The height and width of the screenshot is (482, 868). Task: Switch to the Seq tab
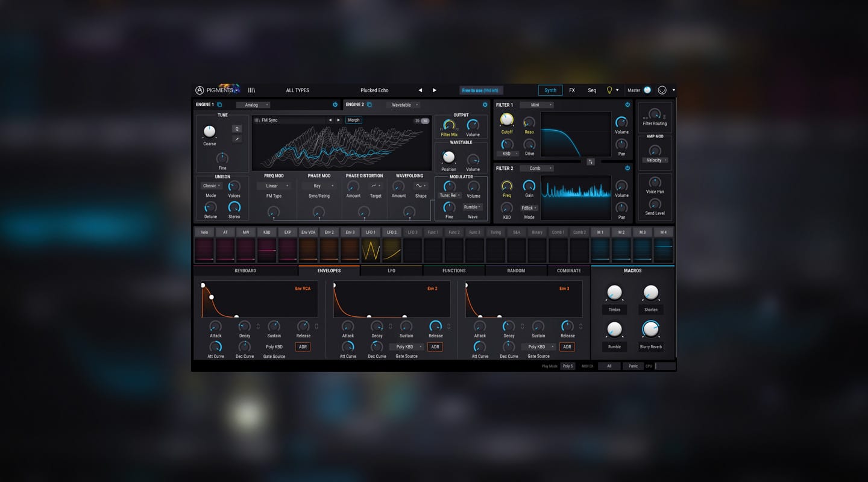(592, 90)
